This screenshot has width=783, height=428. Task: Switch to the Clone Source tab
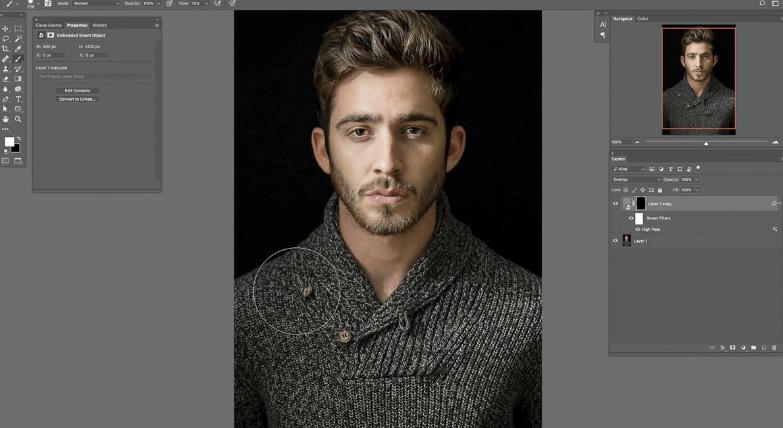click(49, 25)
